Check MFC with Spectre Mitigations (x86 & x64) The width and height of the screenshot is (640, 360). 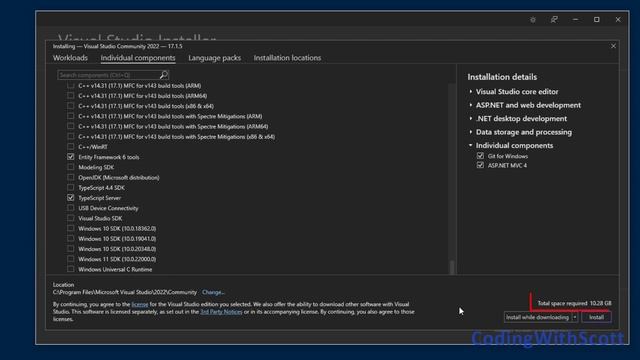coord(71,136)
